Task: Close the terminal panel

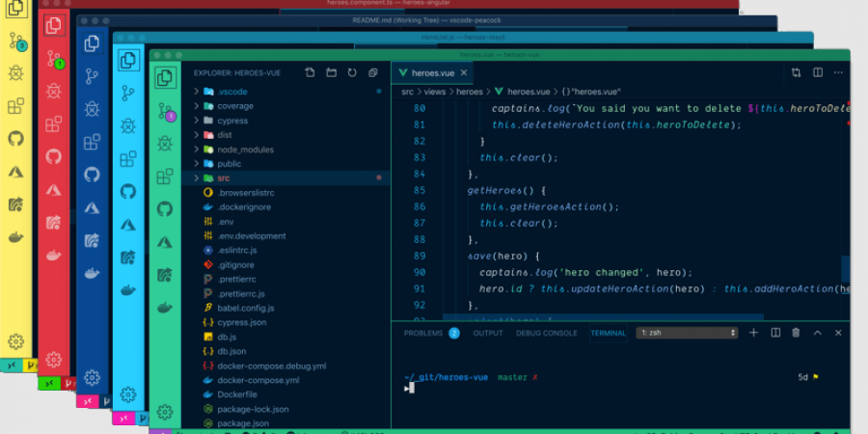Action: tap(838, 333)
